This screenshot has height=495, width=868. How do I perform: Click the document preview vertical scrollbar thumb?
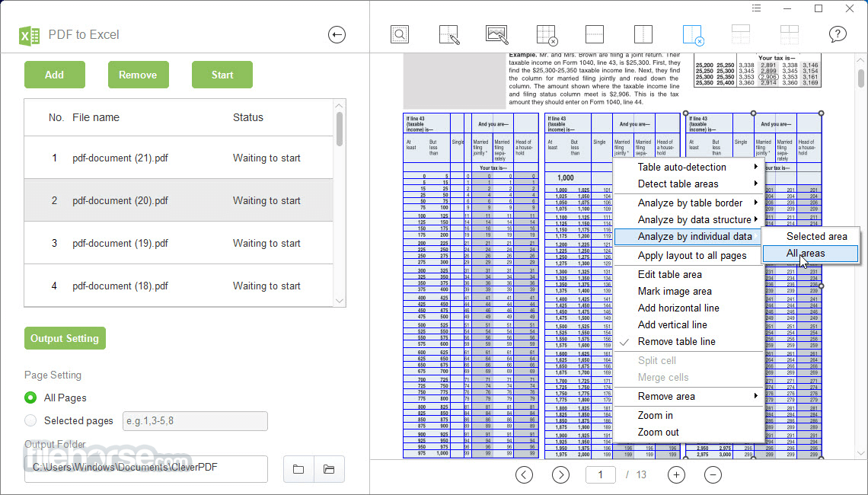click(x=861, y=78)
